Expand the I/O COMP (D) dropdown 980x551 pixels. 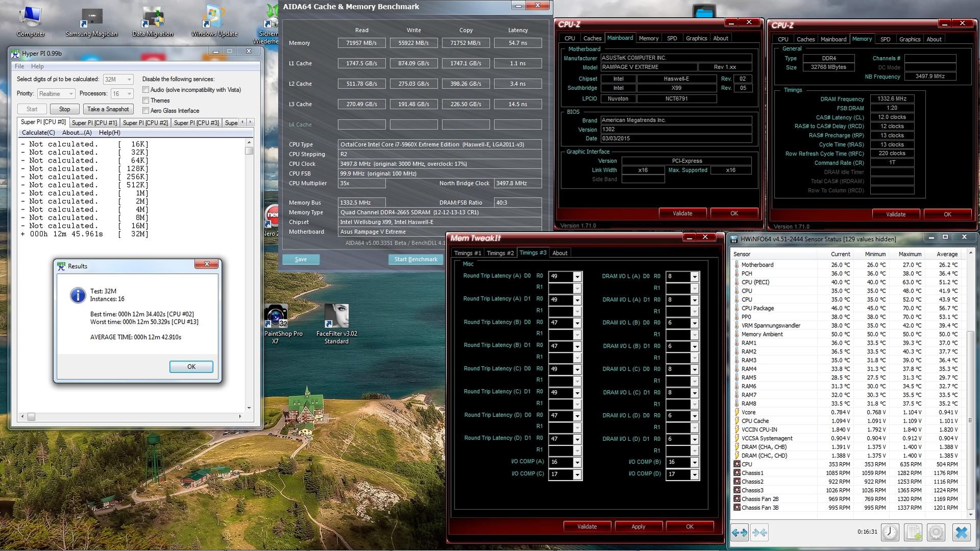point(695,474)
